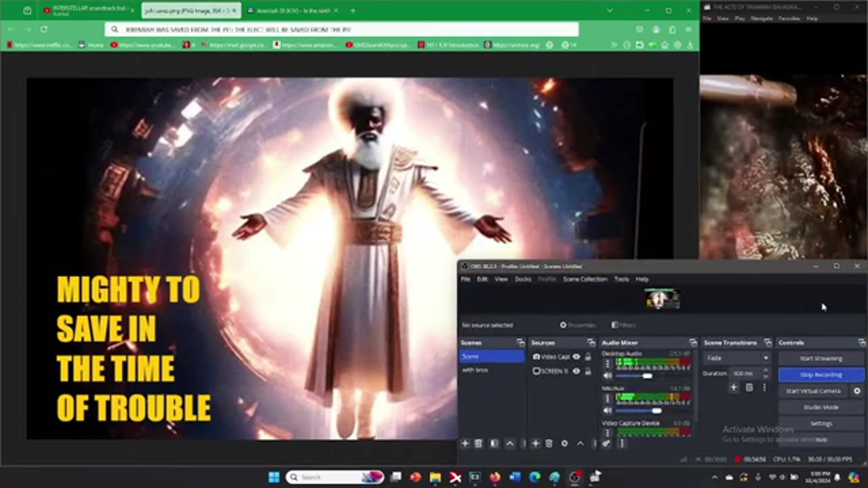Viewport: 868px width, 488px height.
Task: Open source Properties button above docks
Action: (578, 325)
